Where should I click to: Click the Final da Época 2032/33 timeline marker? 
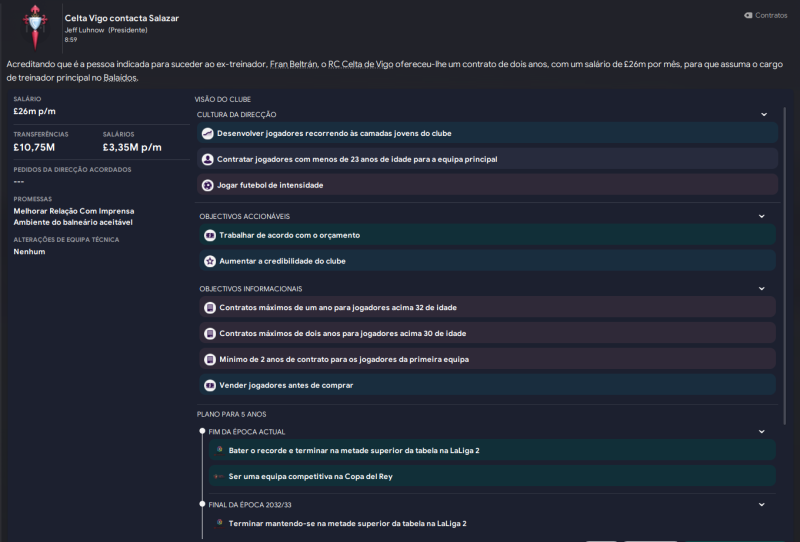pos(203,504)
